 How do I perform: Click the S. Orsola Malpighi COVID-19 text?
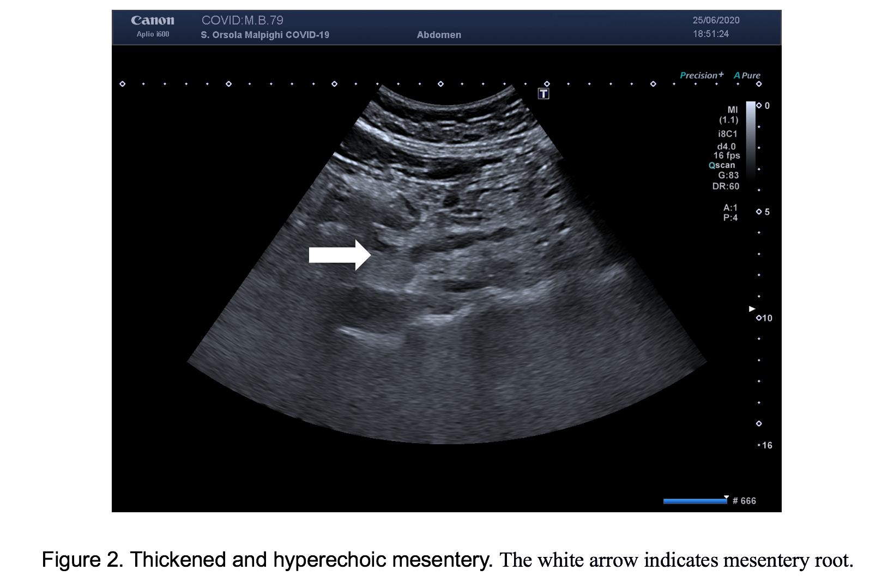(x=265, y=35)
